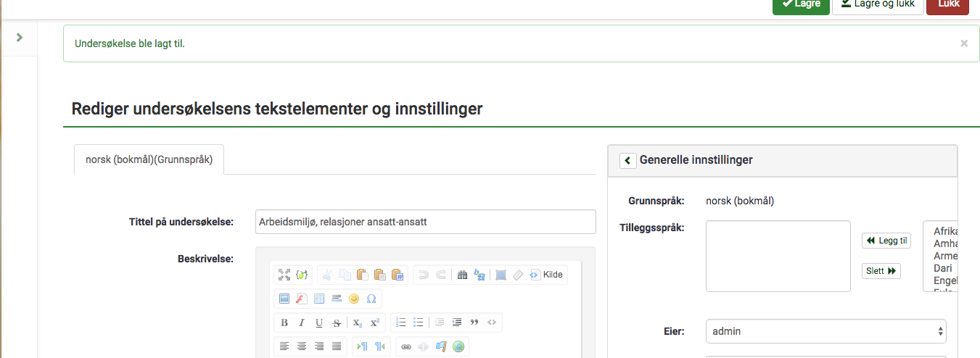Screen dimensions: 980x358
Task: Click the Redo arrow
Action: pos(440,275)
